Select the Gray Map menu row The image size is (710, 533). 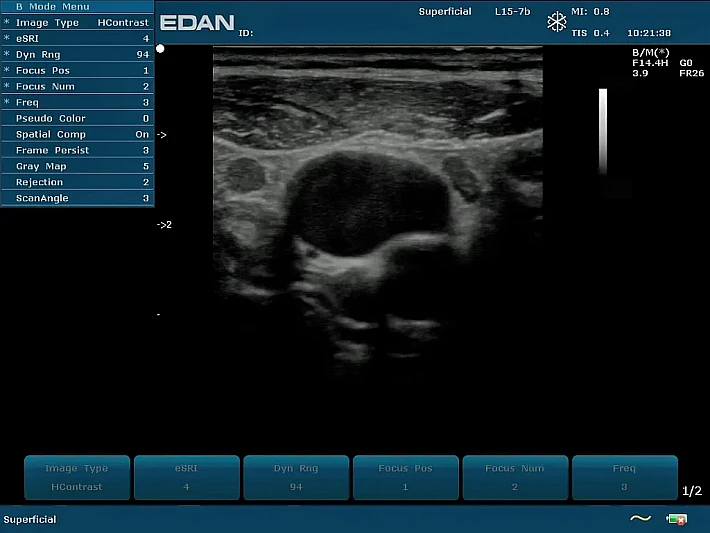[78, 166]
